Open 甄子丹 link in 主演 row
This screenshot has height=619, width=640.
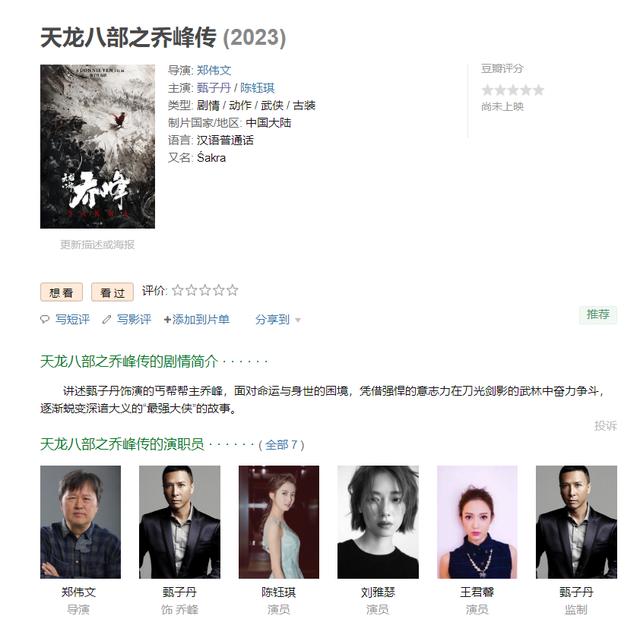(214, 88)
